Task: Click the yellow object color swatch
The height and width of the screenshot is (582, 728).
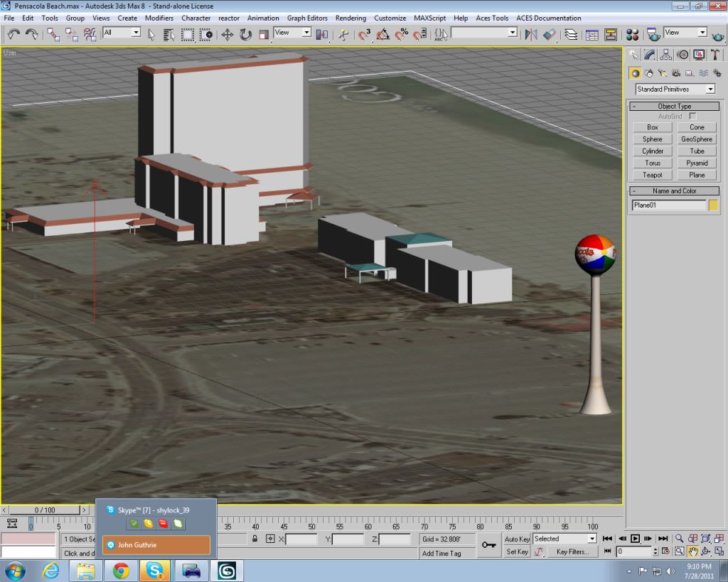Action: tap(713, 205)
